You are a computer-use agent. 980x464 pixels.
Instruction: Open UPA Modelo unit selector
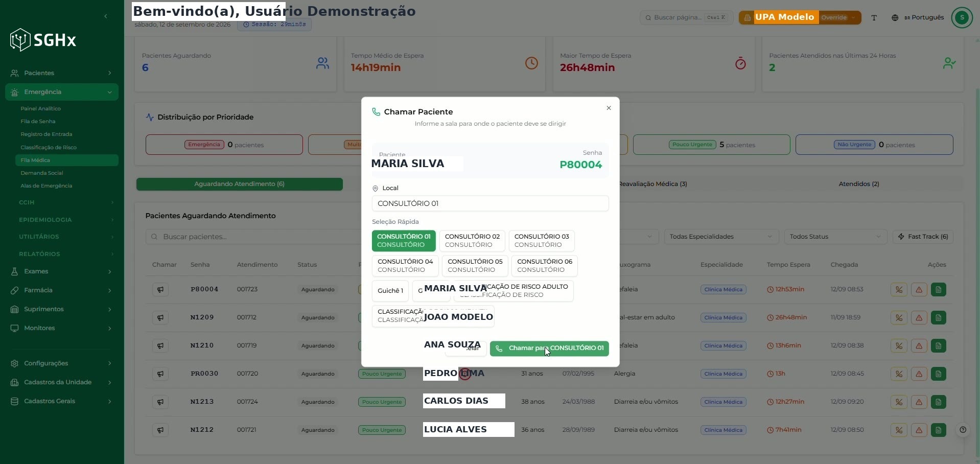click(800, 17)
